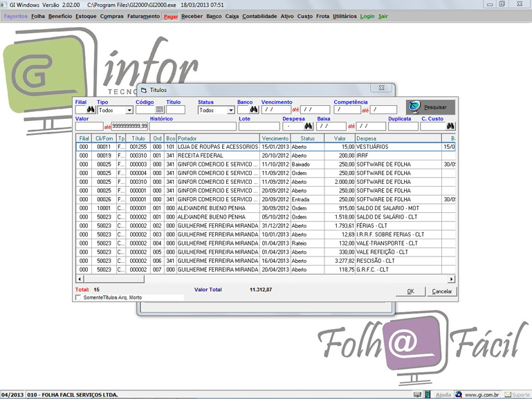This screenshot has height=399, width=532.
Task: Click the Valor starting amount field
Action: [89, 126]
